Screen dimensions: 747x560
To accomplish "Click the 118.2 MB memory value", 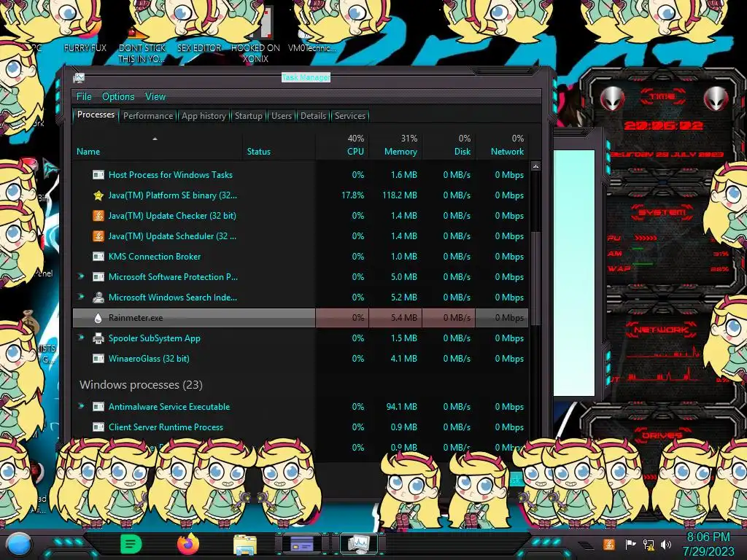I will (x=399, y=195).
